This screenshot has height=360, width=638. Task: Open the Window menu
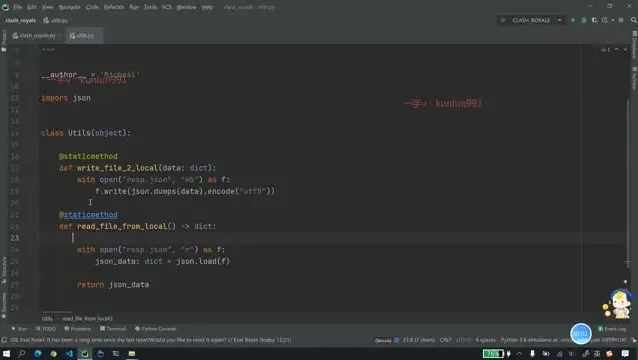pos(186,7)
